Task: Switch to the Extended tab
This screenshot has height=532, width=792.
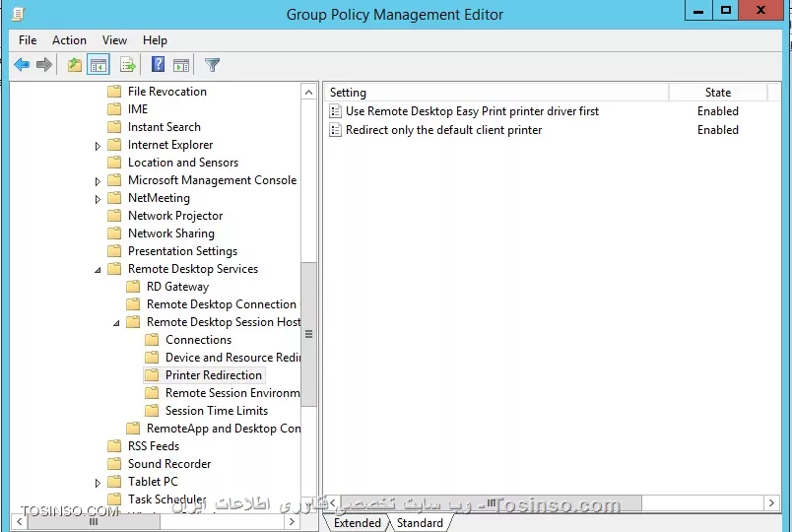Action: pos(358,523)
